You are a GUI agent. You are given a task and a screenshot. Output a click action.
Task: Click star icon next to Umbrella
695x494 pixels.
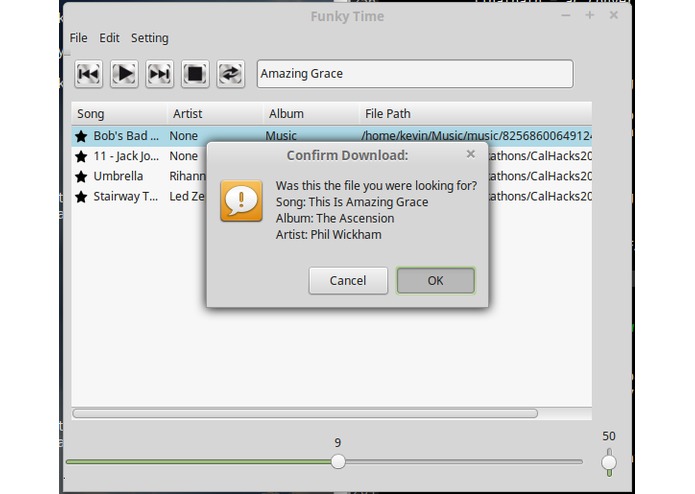[x=81, y=177]
